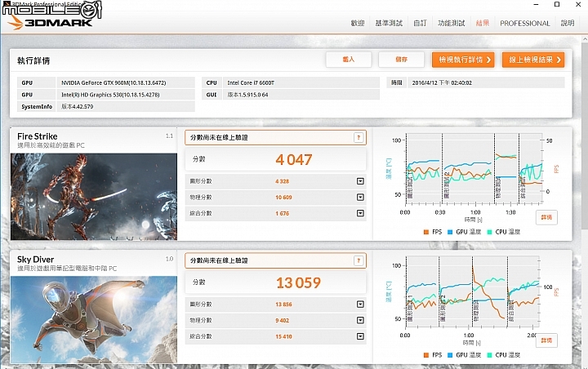The height and width of the screenshot is (369, 588).
Task: Click the question mark in Fire Strike banner
Action: coord(359,138)
